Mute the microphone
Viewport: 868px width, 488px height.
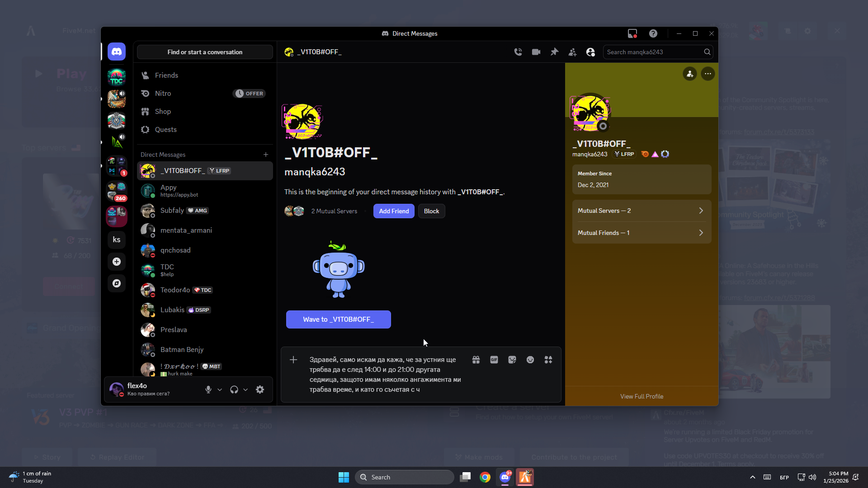coord(208,389)
